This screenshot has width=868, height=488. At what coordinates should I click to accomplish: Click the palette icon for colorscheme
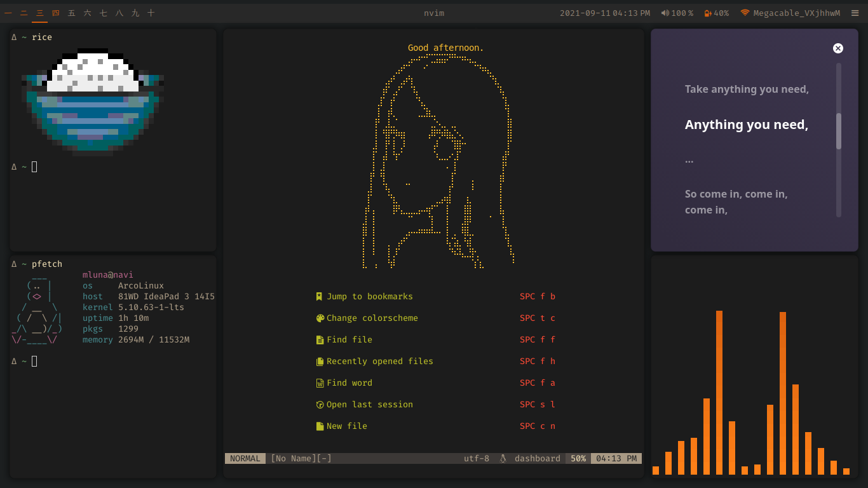pyautogui.click(x=320, y=318)
